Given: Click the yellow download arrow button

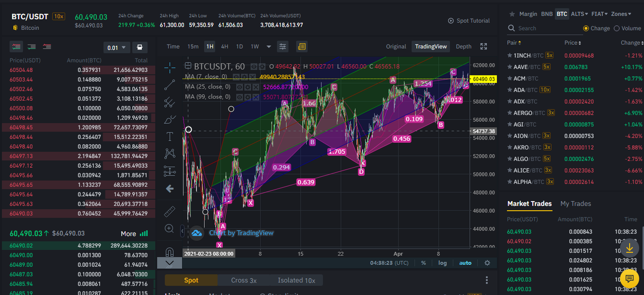Looking at the screenshot, I should click(629, 248).
